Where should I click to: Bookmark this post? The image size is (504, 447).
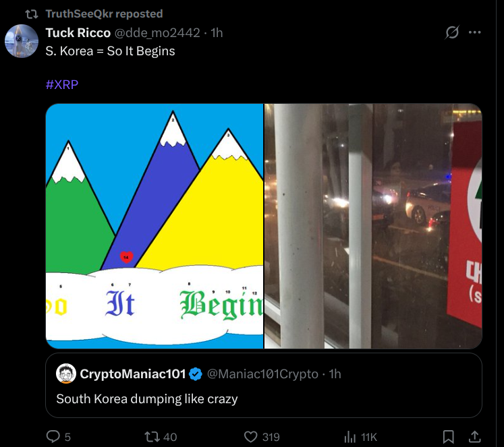point(448,437)
